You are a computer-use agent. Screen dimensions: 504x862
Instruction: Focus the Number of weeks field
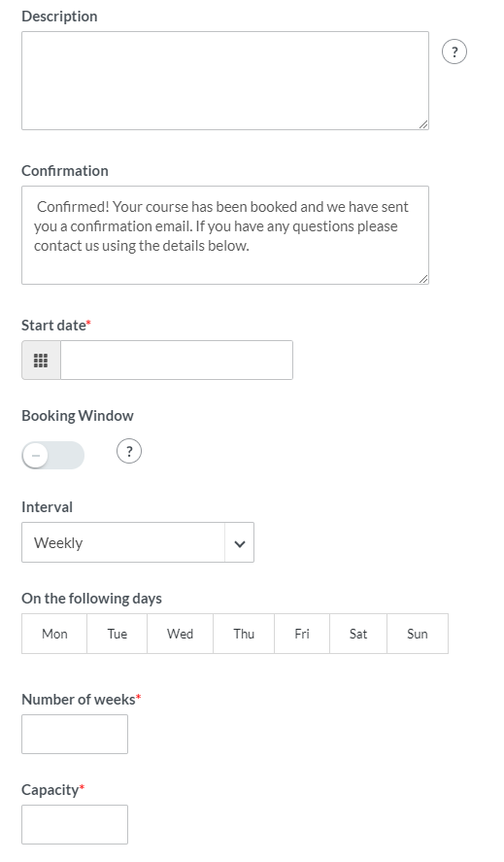[75, 734]
